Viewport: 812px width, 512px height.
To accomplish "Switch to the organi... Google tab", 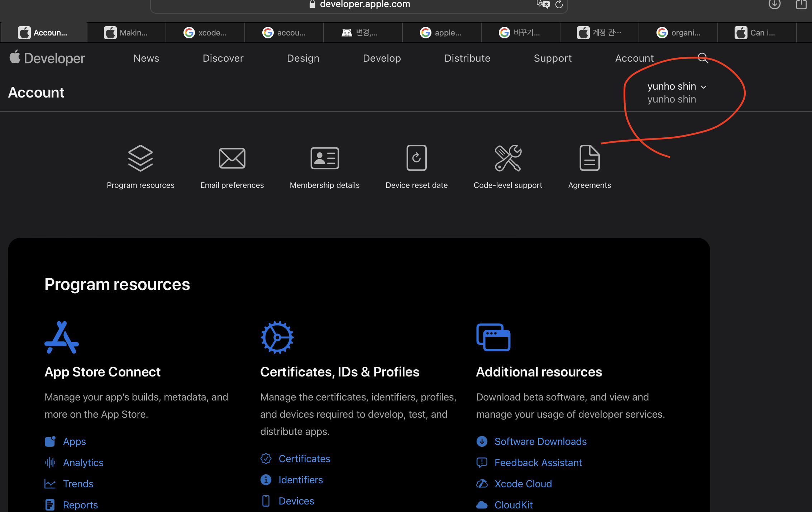I will click(678, 33).
